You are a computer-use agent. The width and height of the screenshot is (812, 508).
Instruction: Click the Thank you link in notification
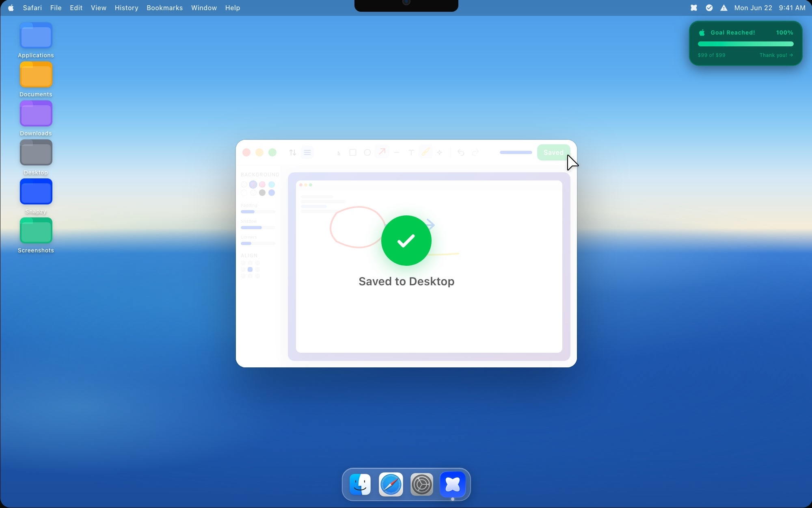pos(776,55)
